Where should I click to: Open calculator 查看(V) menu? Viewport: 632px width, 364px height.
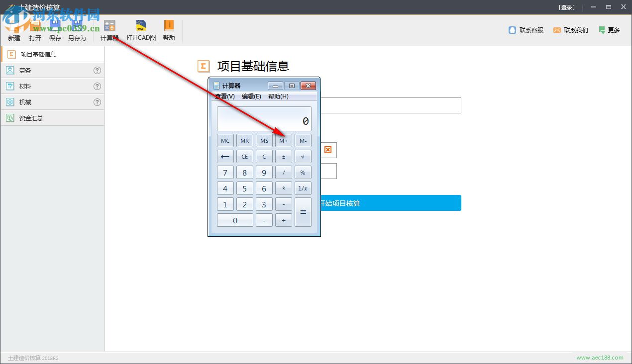(225, 96)
